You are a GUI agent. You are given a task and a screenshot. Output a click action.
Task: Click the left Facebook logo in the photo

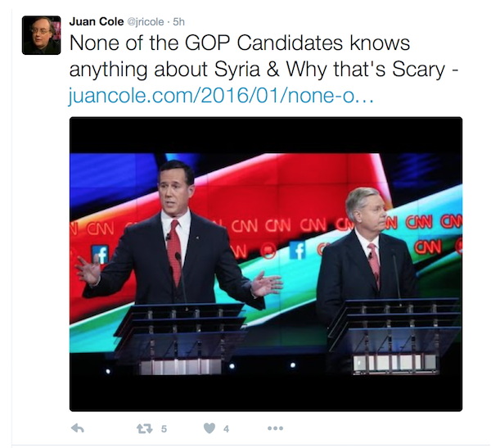pyautogui.click(x=100, y=254)
